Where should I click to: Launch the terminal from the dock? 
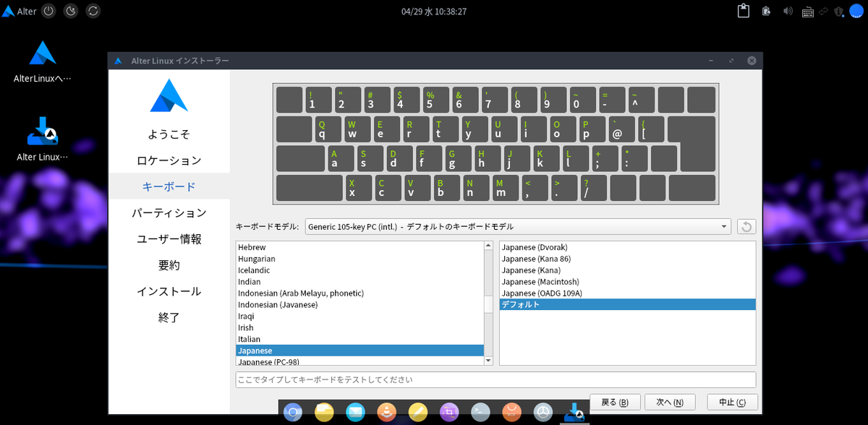480,413
